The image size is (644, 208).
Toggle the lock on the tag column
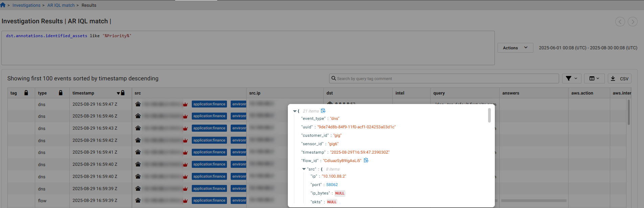[26, 93]
